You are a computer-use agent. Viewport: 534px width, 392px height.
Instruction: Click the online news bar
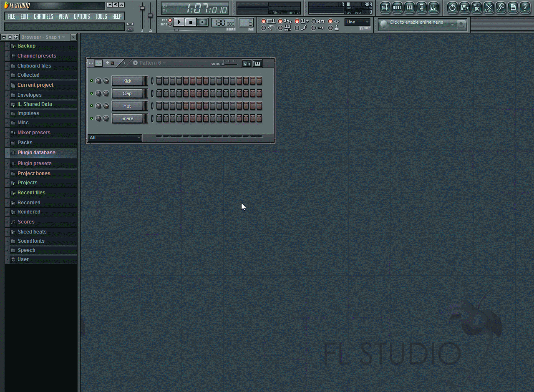417,24
